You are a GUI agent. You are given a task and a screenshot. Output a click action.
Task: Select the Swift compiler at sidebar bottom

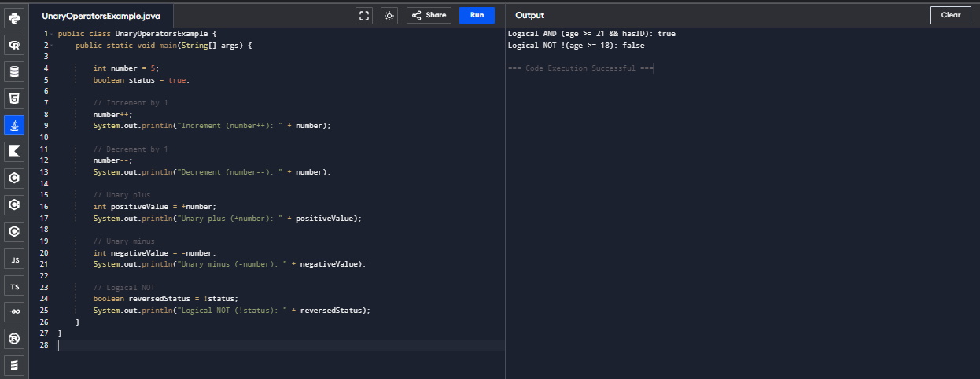[14, 365]
